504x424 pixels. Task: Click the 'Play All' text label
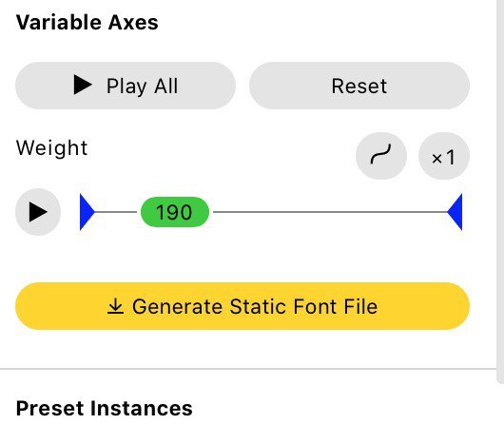click(x=142, y=87)
